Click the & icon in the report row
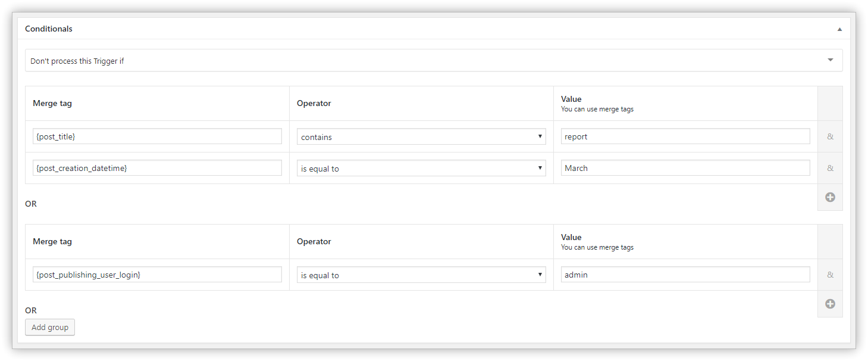 830,136
